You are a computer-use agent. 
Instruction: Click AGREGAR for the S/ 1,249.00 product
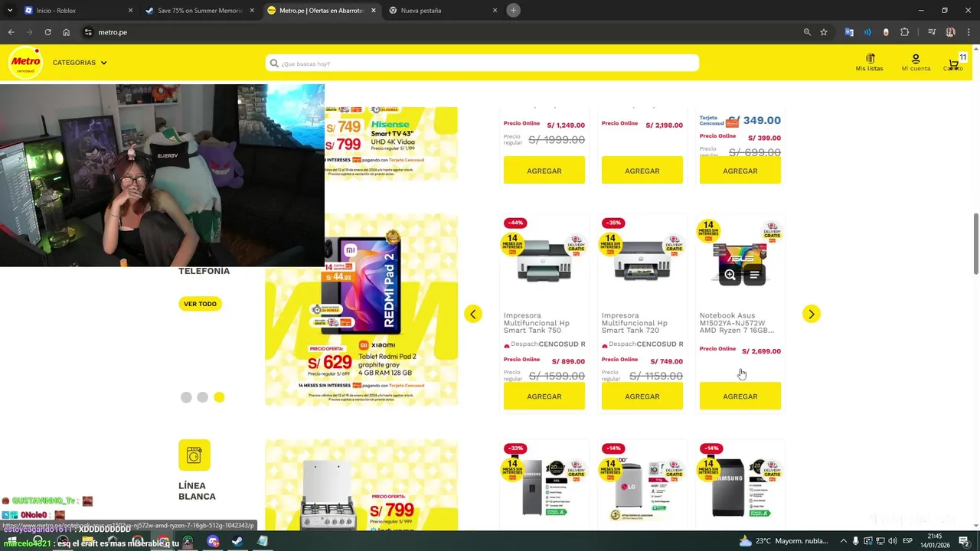click(x=544, y=171)
